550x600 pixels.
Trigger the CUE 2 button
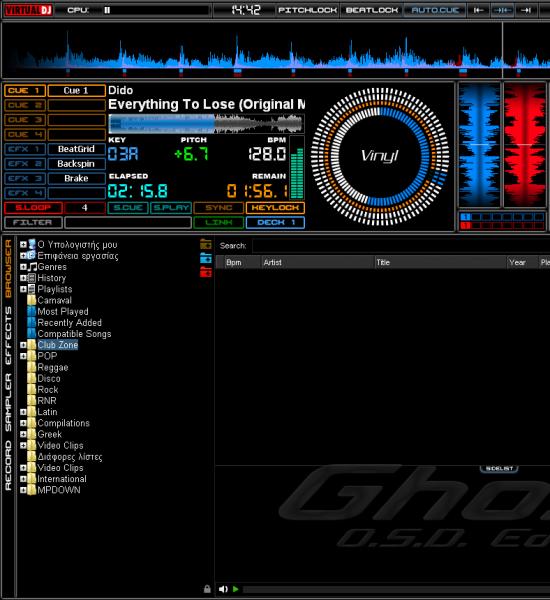tap(25, 105)
